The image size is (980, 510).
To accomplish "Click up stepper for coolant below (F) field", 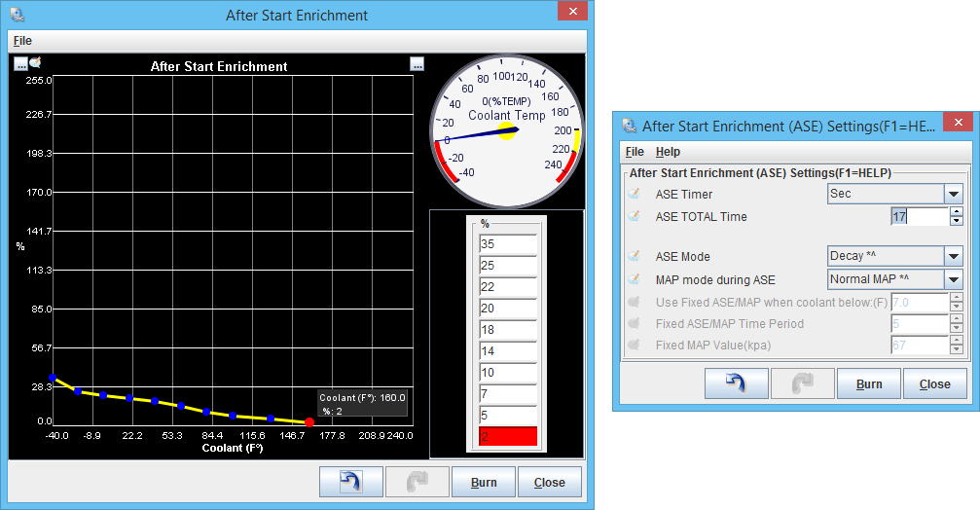I will click(x=957, y=298).
